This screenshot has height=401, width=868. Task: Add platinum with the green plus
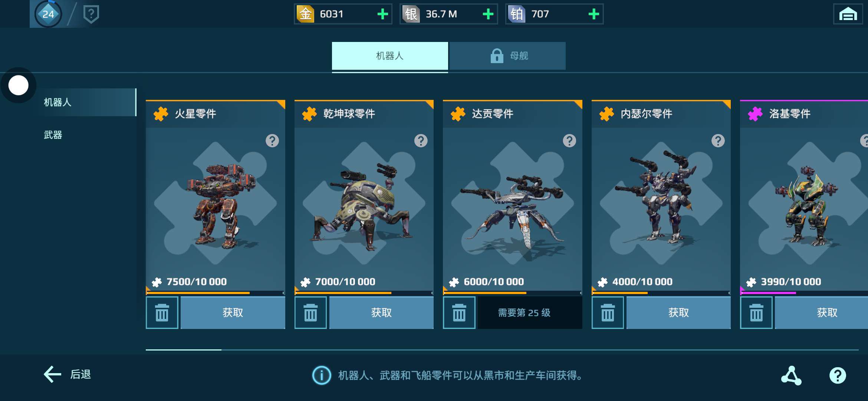pyautogui.click(x=594, y=14)
